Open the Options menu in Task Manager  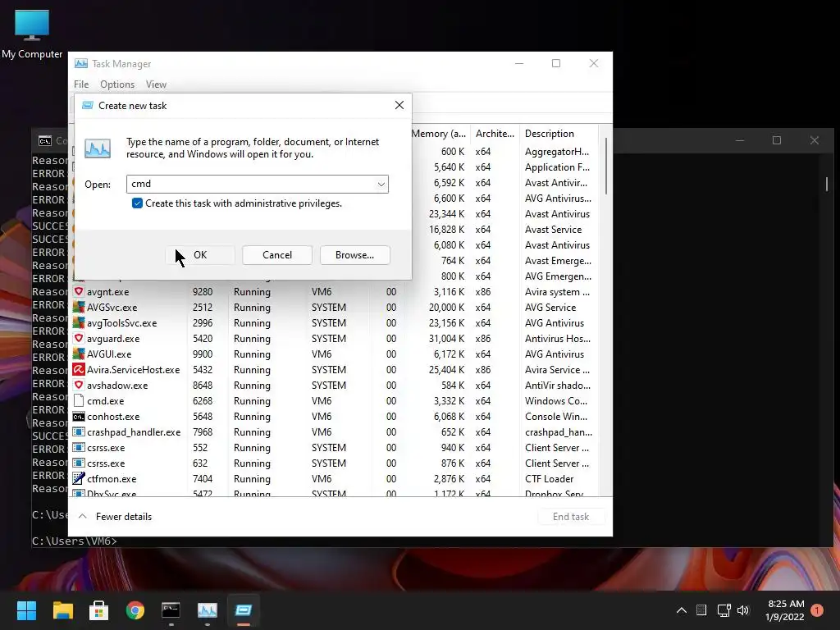117,84
